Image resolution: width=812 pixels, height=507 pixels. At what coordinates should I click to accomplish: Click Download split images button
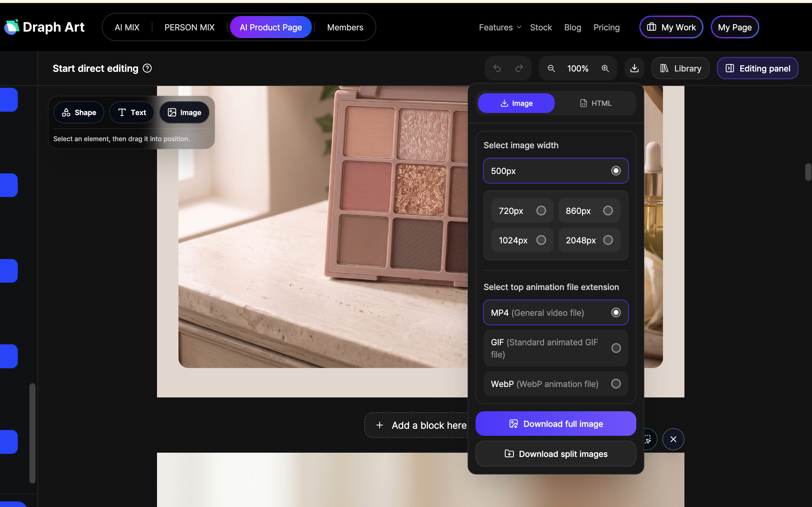[x=556, y=454]
